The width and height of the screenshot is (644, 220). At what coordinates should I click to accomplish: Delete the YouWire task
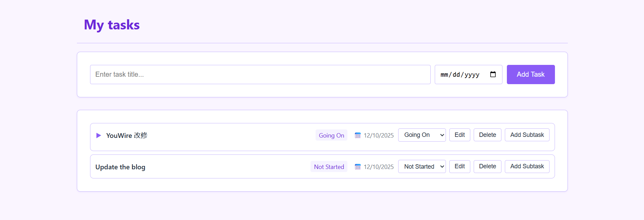(487, 135)
